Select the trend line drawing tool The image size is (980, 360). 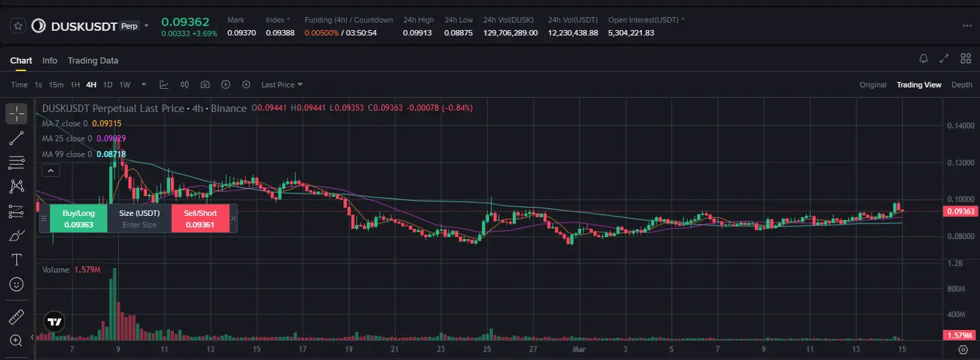16,138
